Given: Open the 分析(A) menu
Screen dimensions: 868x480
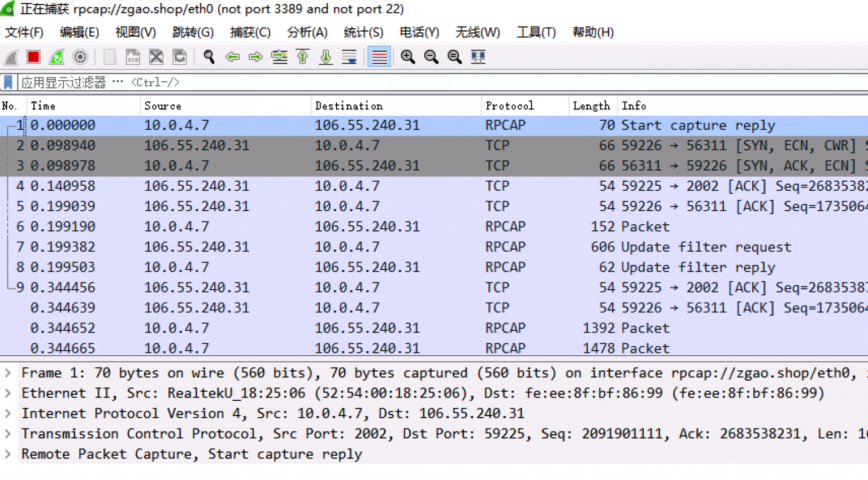Looking at the screenshot, I should click(x=307, y=32).
